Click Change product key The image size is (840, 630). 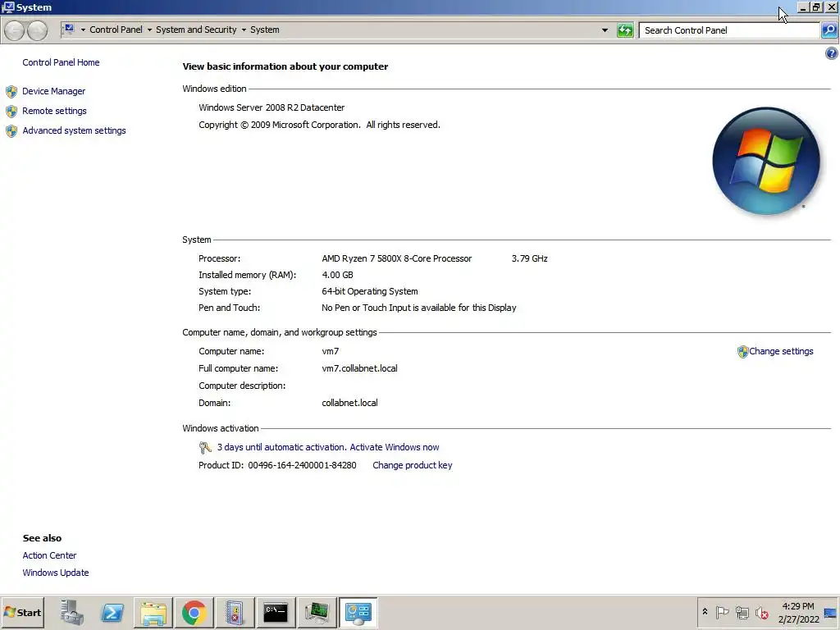pyautogui.click(x=412, y=465)
